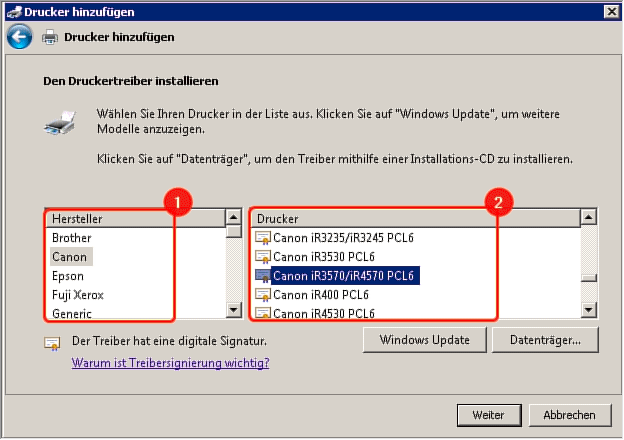The image size is (624, 440).
Task: Select Fuji Xerox as manufacturer
Action: pos(78,295)
